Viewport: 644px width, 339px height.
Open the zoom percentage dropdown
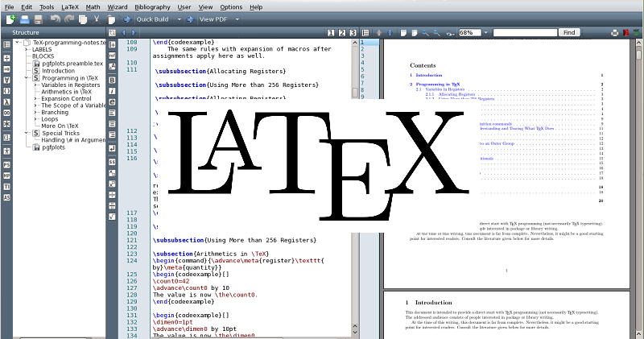pos(487,32)
